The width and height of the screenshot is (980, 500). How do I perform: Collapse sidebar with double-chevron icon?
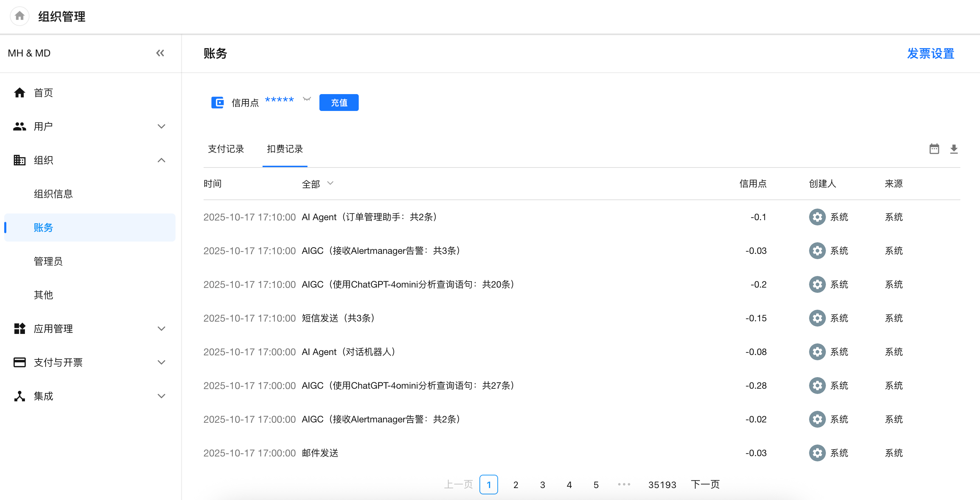160,53
